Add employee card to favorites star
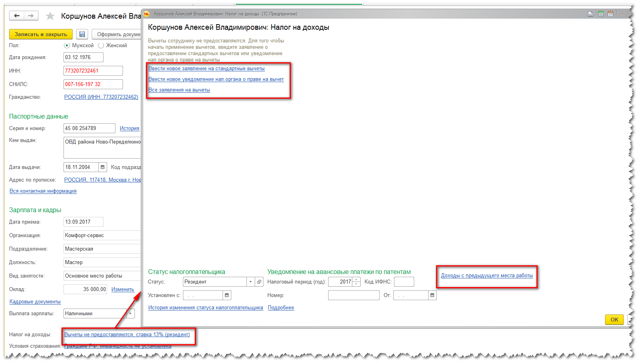 (x=50, y=16)
